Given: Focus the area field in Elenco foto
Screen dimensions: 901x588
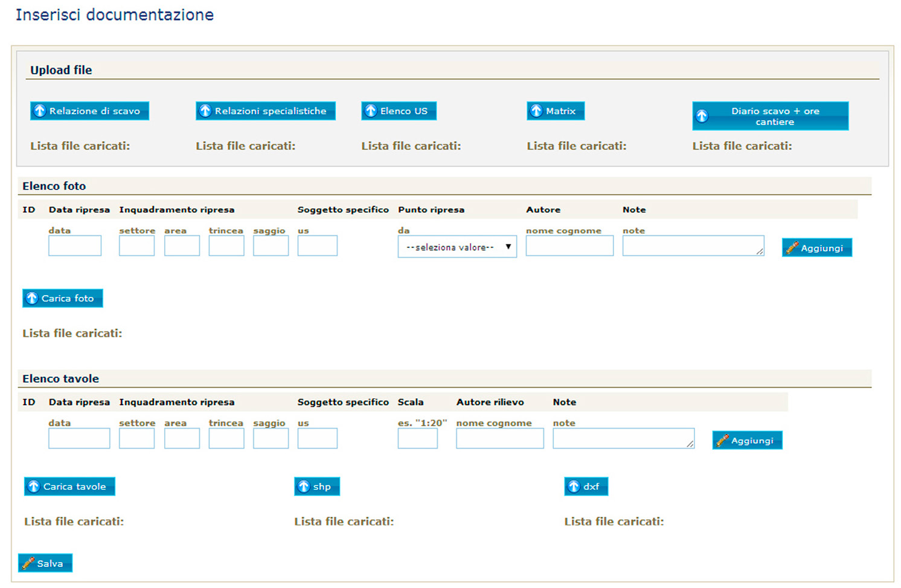Looking at the screenshot, I should click(182, 246).
